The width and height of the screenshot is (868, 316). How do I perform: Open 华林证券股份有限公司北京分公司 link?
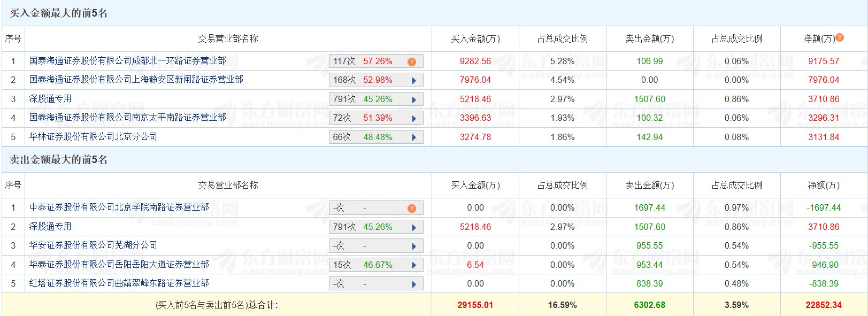[x=93, y=137]
